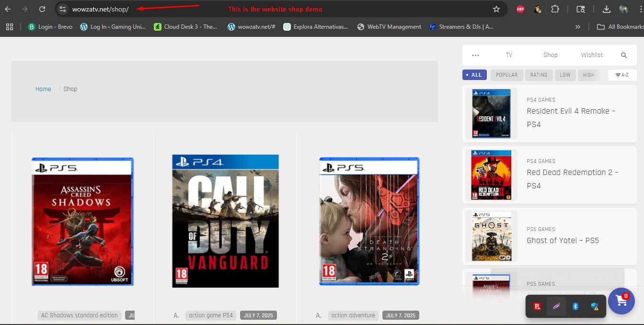Open Call of Duty Vanguard PS4 cover
The height and width of the screenshot is (325, 644).
pyautogui.click(x=225, y=221)
